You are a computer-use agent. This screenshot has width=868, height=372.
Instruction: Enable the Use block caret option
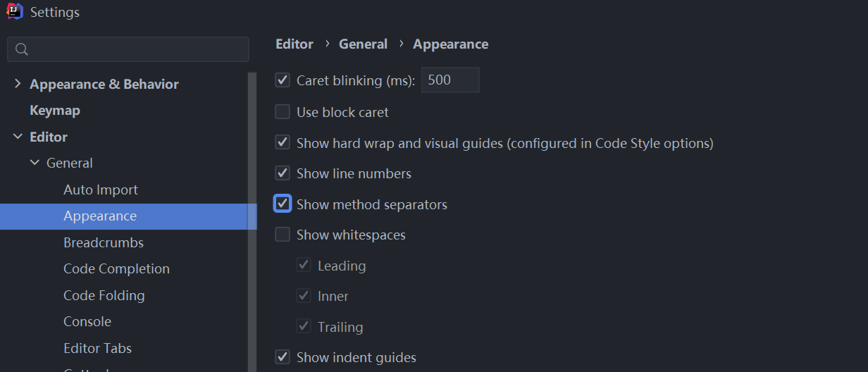(283, 112)
